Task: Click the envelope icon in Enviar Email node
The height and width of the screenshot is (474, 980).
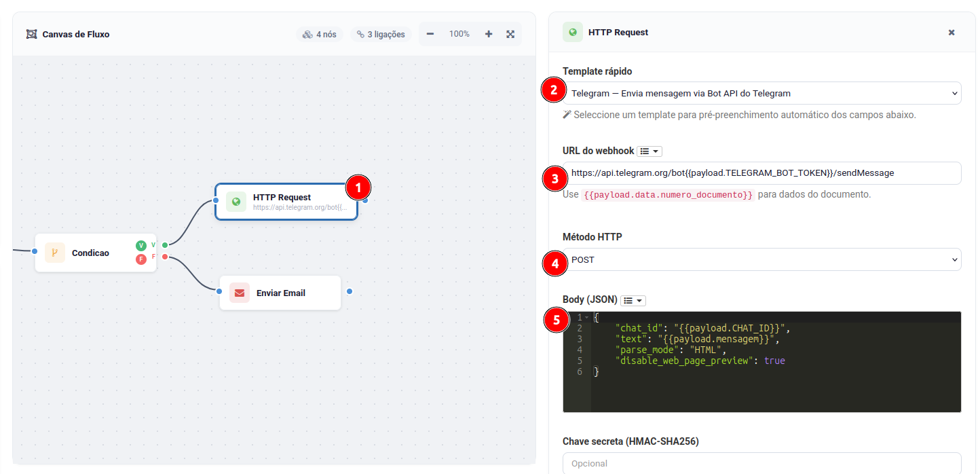Action: point(240,293)
